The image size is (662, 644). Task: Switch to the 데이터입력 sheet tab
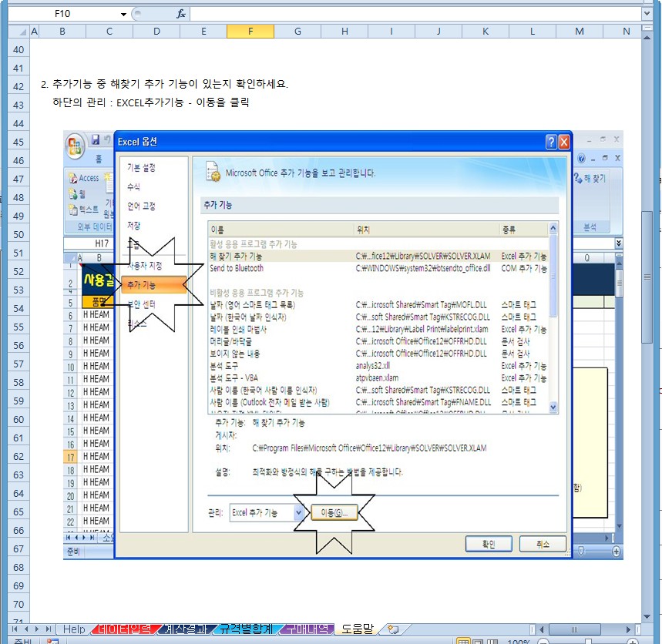[x=125, y=629]
